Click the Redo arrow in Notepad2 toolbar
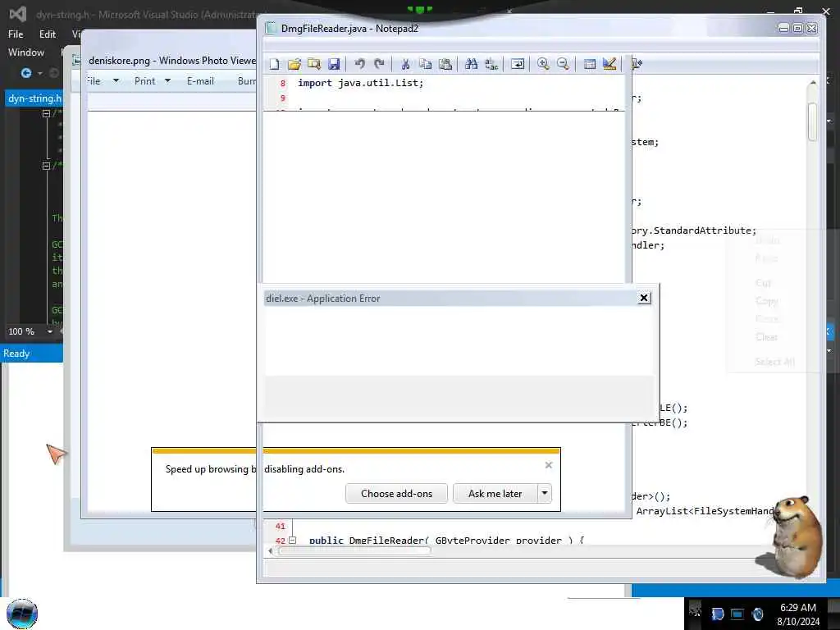The width and height of the screenshot is (840, 630). [x=379, y=64]
